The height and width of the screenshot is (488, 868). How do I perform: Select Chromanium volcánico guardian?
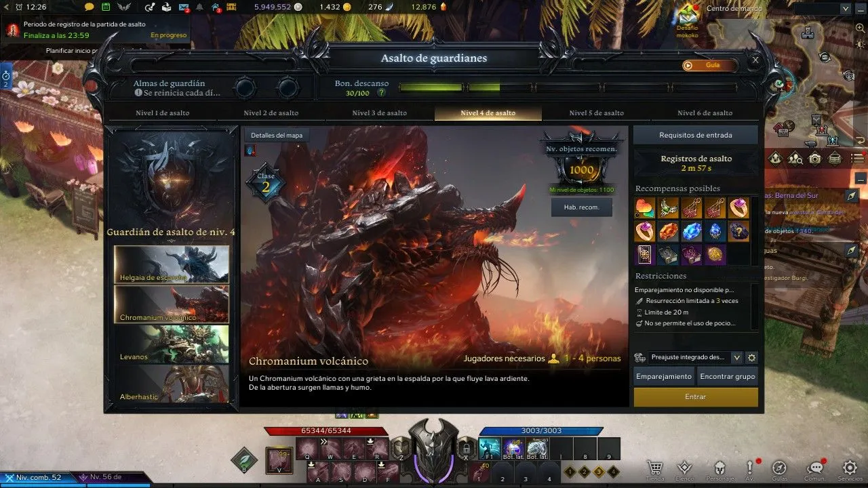(172, 304)
